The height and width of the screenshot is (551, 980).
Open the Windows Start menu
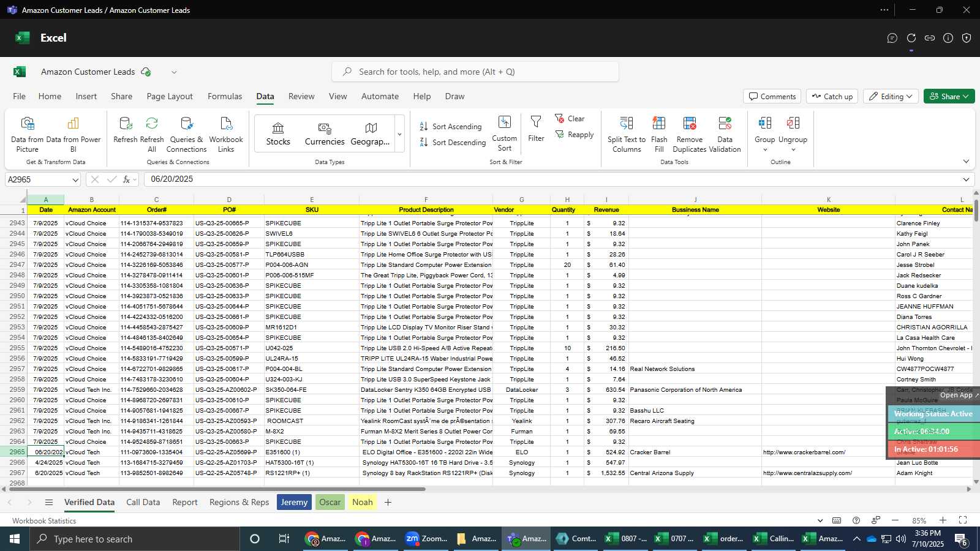pyautogui.click(x=15, y=539)
